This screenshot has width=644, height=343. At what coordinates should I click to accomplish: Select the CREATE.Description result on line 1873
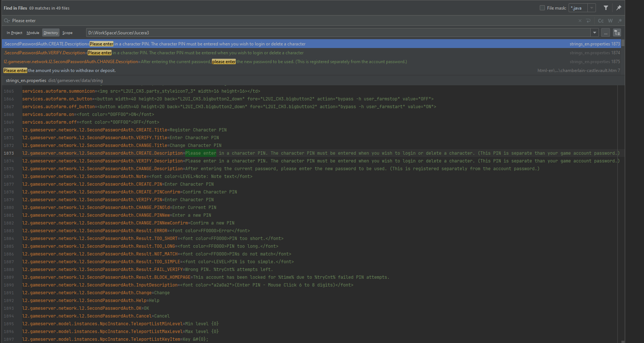tap(312, 44)
